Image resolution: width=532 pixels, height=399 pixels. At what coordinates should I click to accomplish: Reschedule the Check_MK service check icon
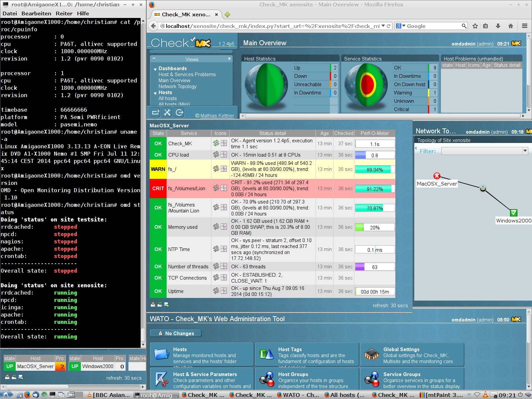pyautogui.click(x=216, y=143)
